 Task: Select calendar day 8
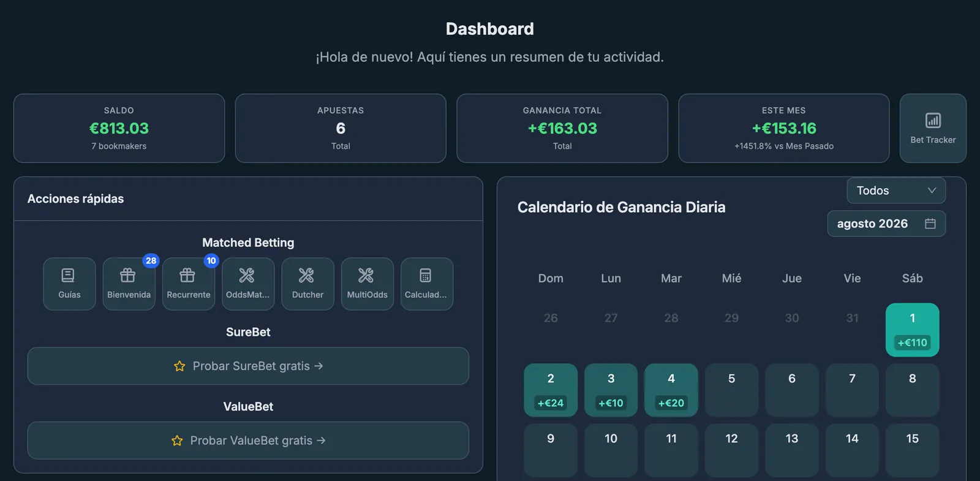(912, 390)
